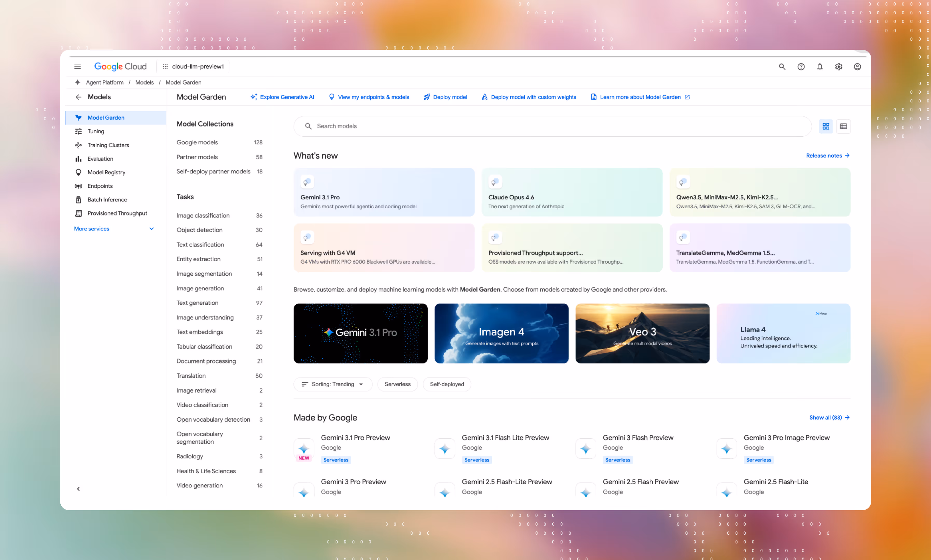Filter by Partner models collection
This screenshot has height=560, width=931.
(219, 157)
